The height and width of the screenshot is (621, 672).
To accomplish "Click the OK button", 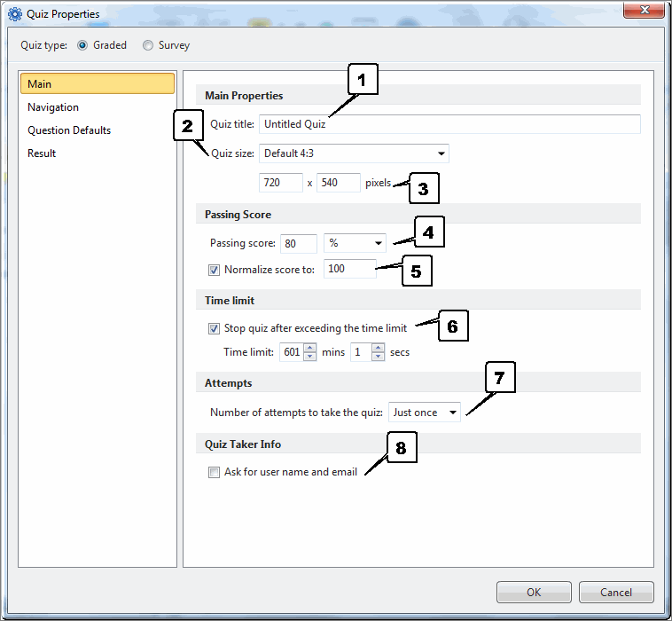I will [534, 593].
